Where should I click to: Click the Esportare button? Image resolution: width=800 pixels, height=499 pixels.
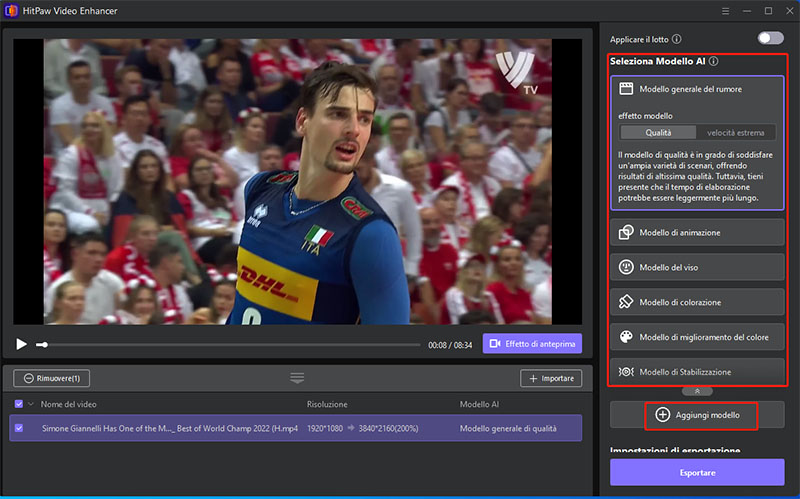(697, 472)
